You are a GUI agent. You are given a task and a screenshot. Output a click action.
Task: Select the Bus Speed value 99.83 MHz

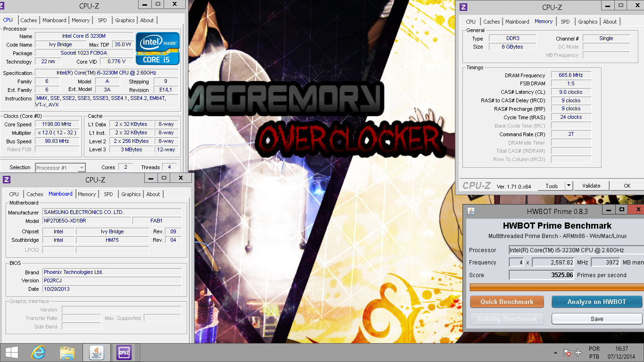pos(57,141)
